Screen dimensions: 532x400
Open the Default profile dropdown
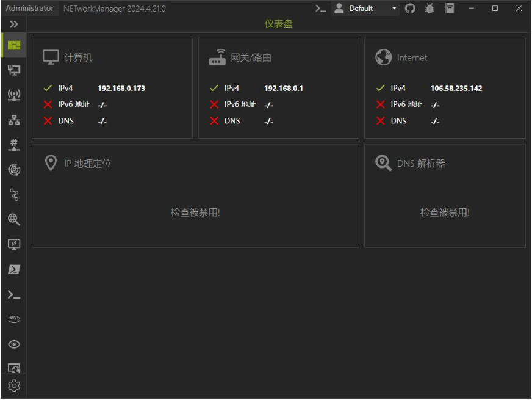365,9
